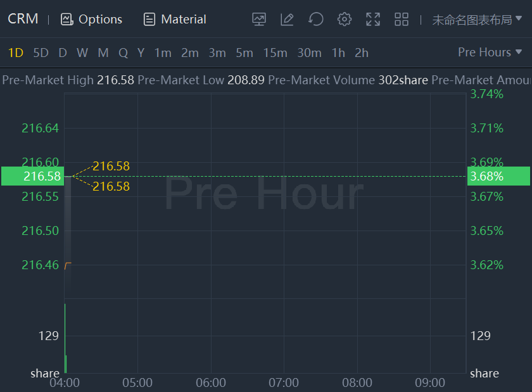
Task: Switch to the 5D timeframe
Action: [x=41, y=53]
